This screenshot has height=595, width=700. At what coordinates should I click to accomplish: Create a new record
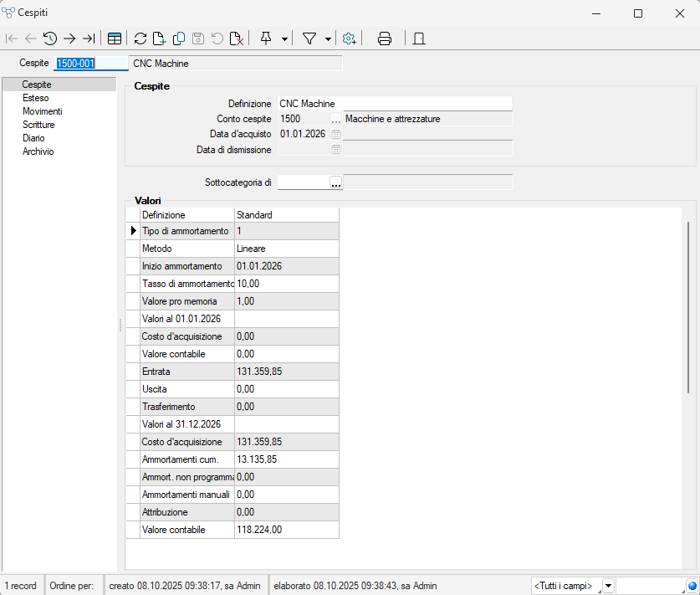tap(160, 38)
